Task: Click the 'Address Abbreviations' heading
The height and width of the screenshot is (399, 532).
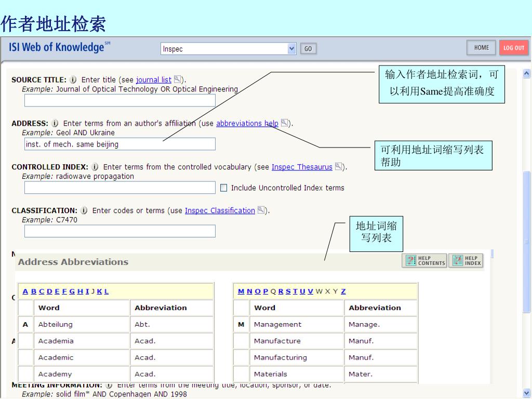Action: [73, 262]
